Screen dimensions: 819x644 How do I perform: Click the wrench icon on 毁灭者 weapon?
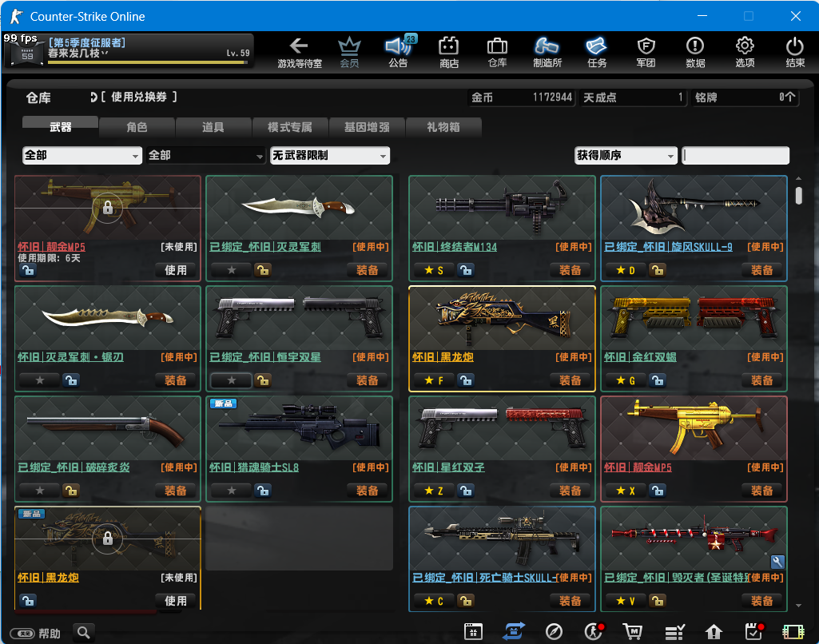(777, 562)
